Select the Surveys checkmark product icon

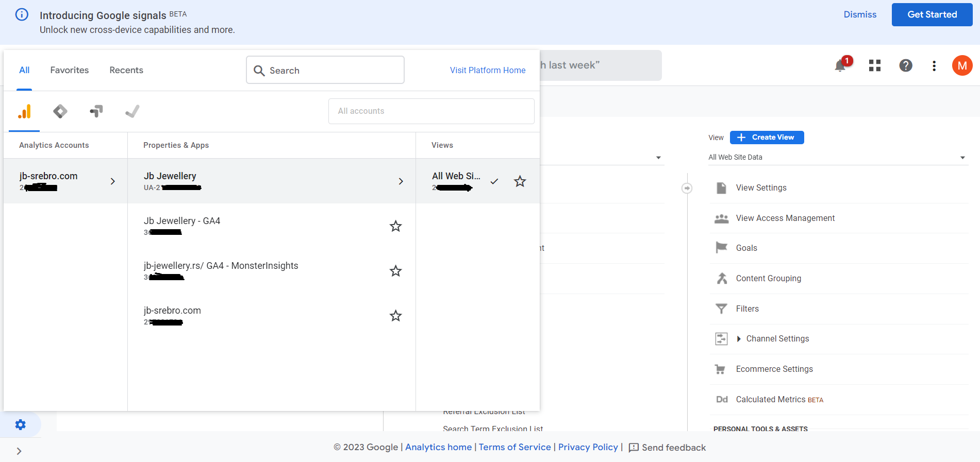coord(132,111)
